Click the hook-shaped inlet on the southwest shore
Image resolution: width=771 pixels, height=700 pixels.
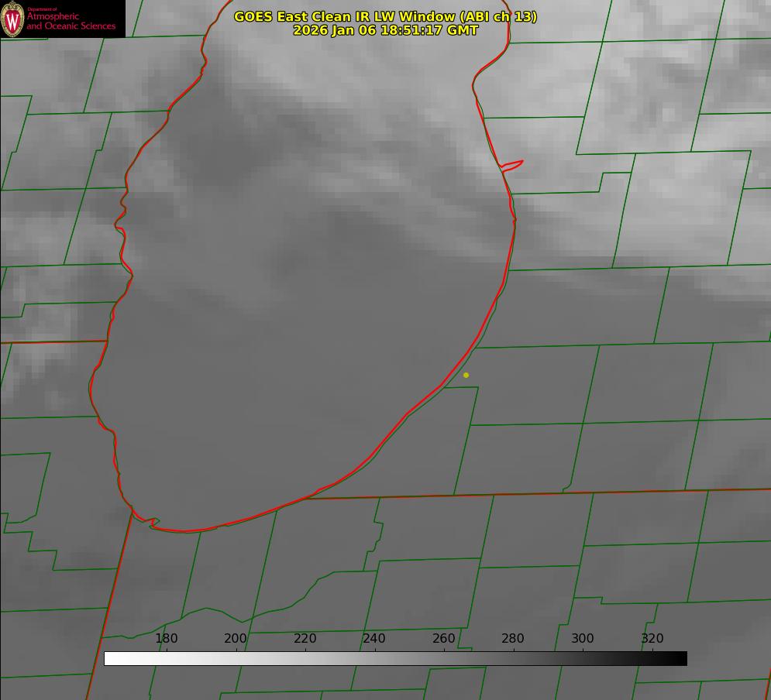pos(153,523)
